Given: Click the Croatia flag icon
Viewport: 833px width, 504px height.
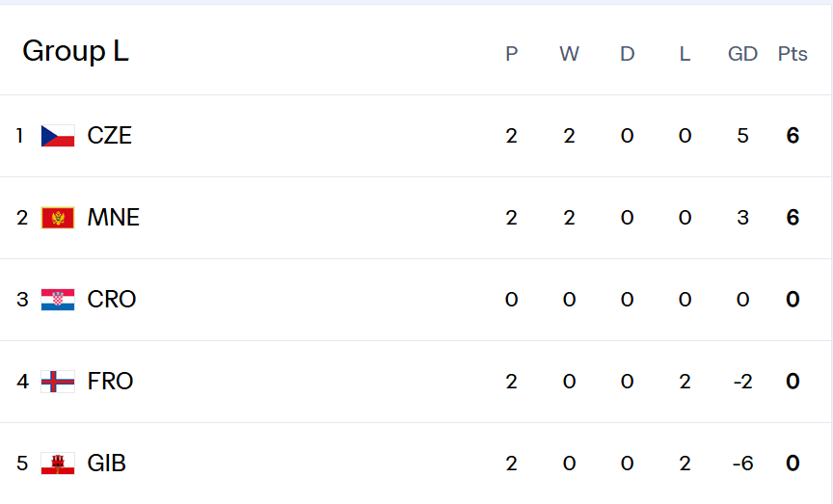Looking at the screenshot, I should point(58,300).
